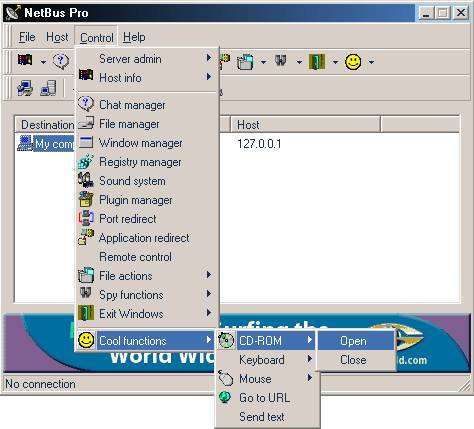The image size is (474, 429).
Task: Click the Chat manager menu icon
Action: pyautogui.click(x=86, y=104)
